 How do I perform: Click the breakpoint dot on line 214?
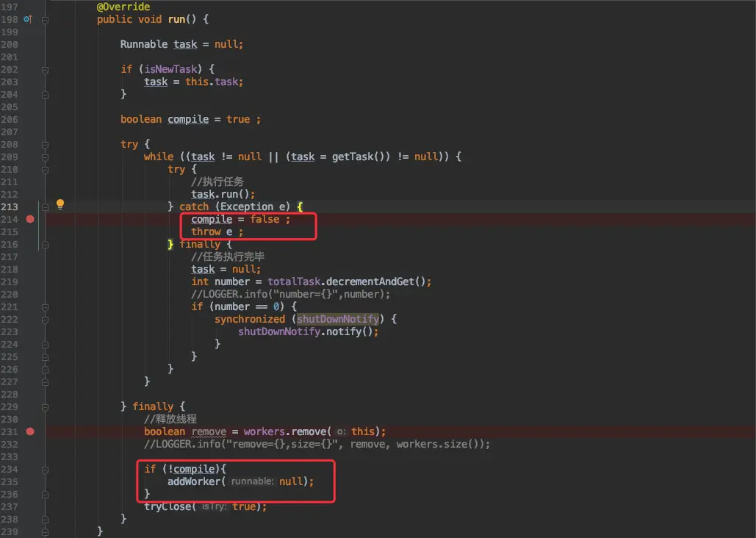(30, 219)
